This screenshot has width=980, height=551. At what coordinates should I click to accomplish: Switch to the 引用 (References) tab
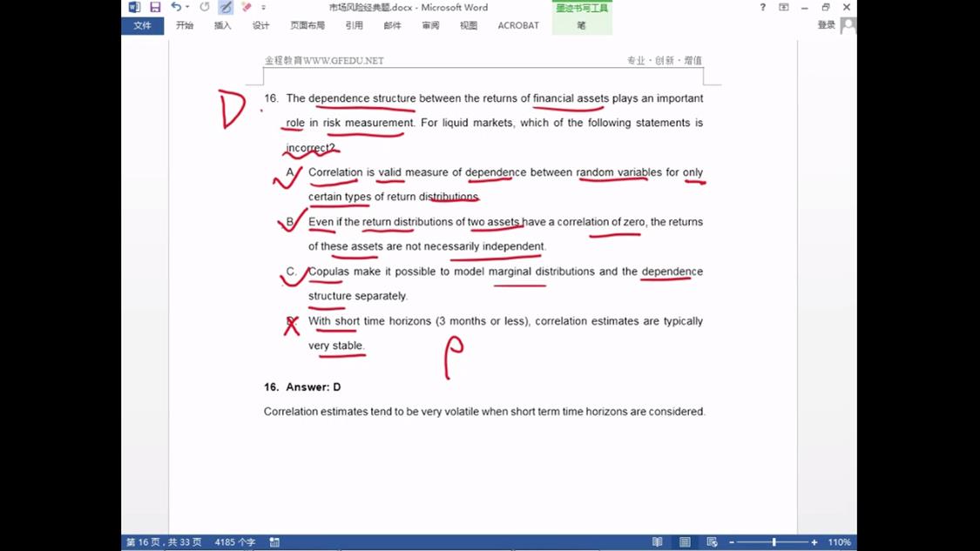pos(354,25)
